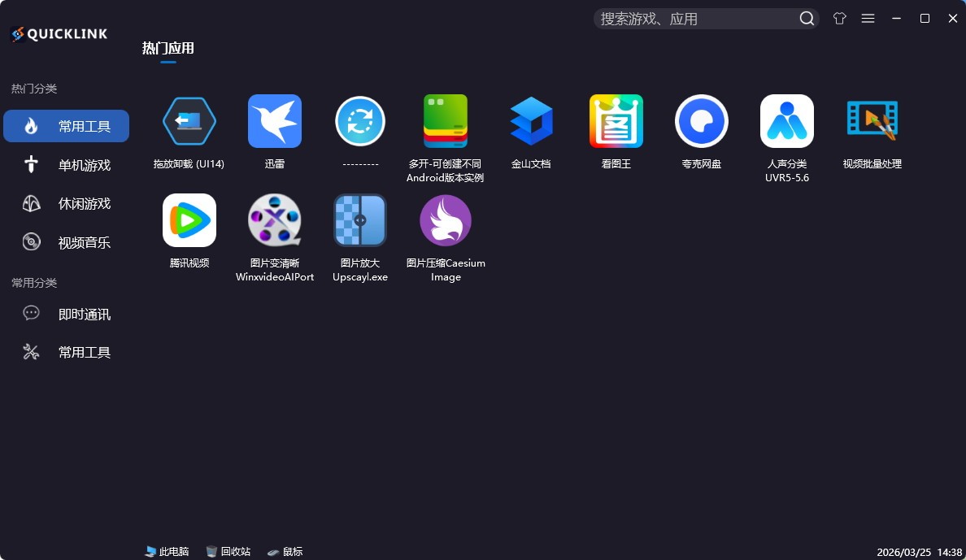Open 图片变清晰 WinxvideoAIPort icon
966x560 pixels.
[x=275, y=220]
